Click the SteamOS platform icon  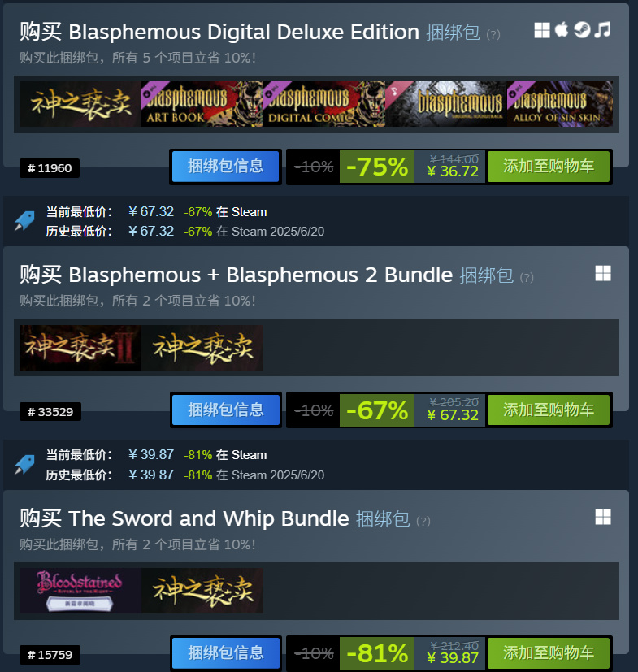(582, 29)
